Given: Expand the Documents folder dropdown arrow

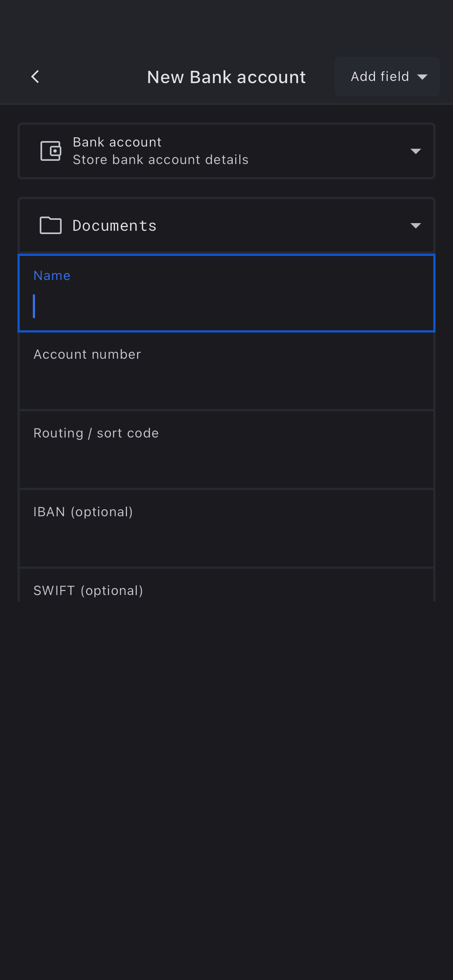Looking at the screenshot, I should (415, 226).
